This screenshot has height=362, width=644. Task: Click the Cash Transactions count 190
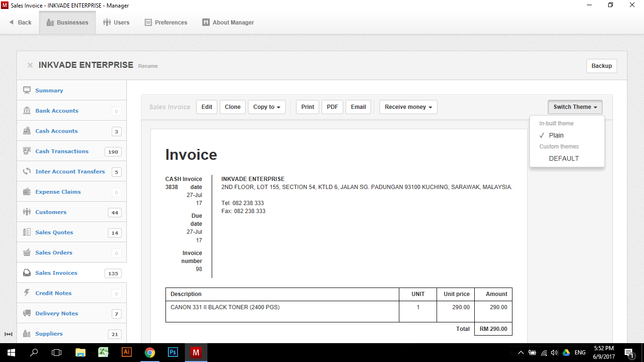coord(113,152)
